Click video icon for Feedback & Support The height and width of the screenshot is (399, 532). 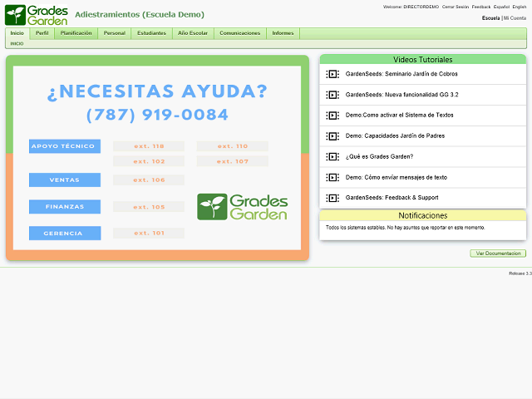[x=332, y=198]
